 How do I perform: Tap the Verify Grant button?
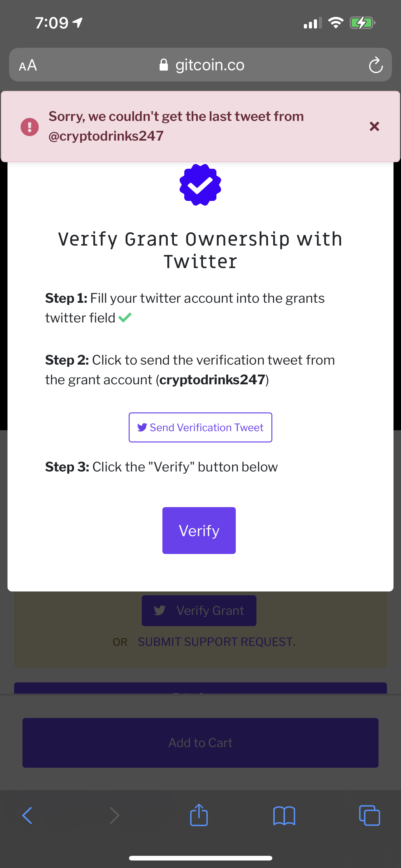click(x=199, y=610)
